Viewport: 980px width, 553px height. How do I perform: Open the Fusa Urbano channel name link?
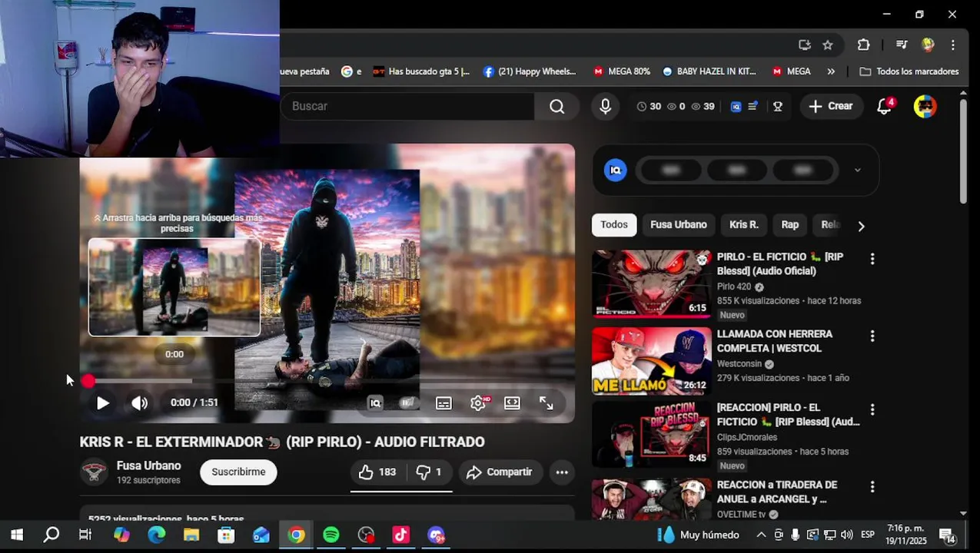[x=148, y=466]
